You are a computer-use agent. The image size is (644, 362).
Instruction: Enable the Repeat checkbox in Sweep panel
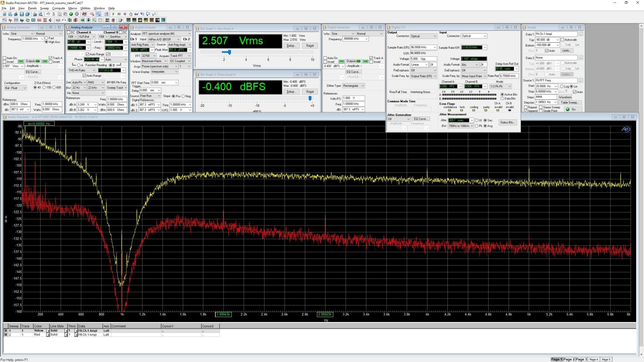point(526,107)
